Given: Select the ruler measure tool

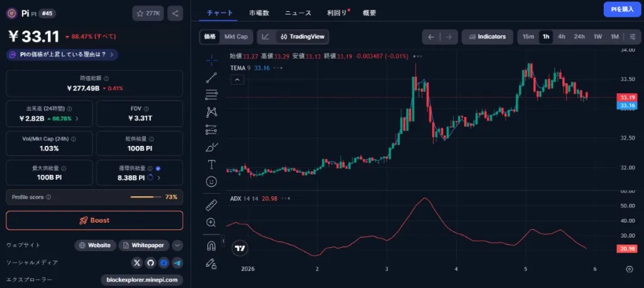Looking at the screenshot, I should point(211,205).
